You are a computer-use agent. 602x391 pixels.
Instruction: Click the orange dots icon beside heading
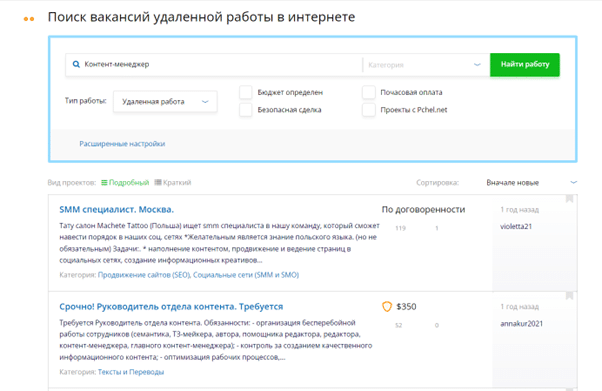click(x=29, y=18)
